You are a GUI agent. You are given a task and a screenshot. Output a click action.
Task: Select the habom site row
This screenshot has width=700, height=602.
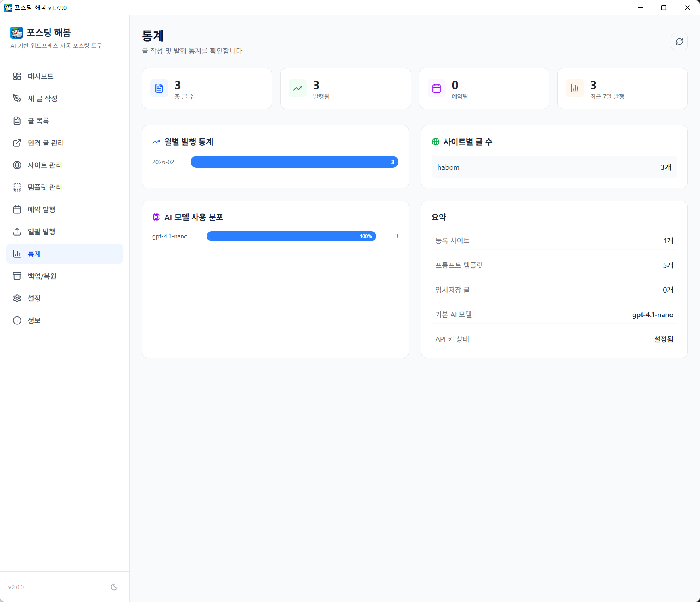[554, 167]
